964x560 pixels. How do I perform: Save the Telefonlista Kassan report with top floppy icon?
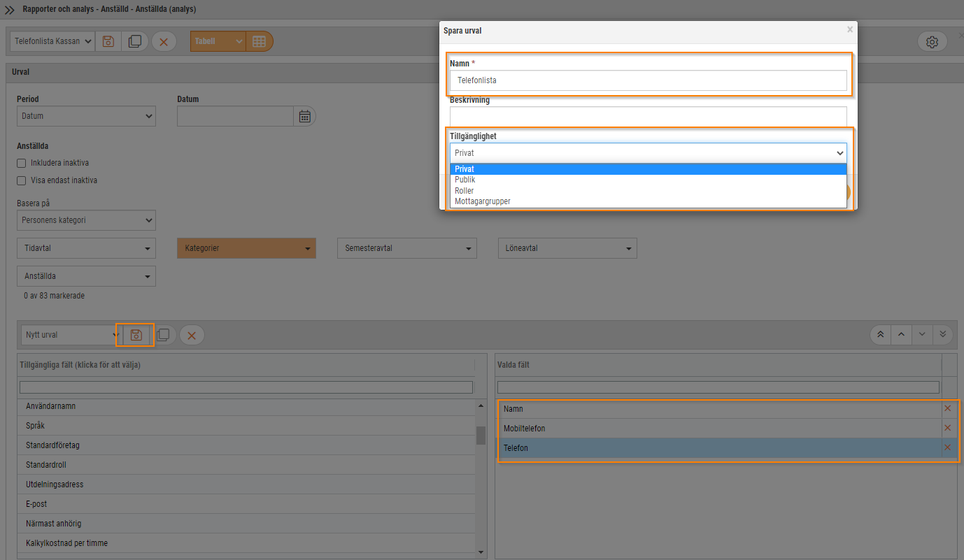click(x=108, y=41)
